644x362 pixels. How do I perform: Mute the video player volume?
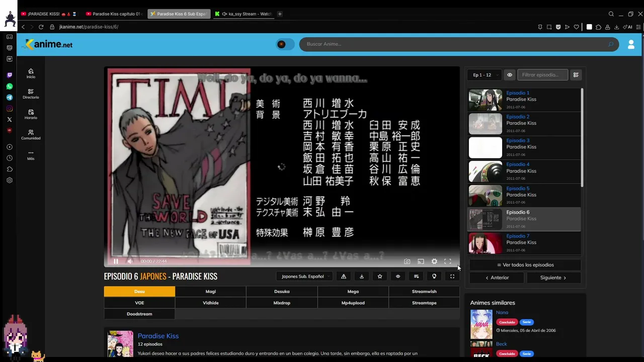coord(130,261)
